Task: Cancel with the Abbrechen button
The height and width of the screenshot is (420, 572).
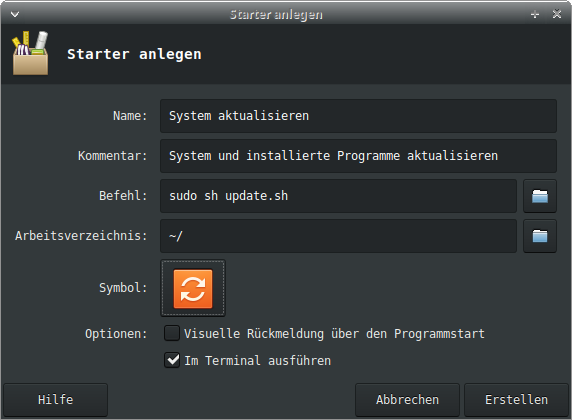Action: (x=407, y=400)
